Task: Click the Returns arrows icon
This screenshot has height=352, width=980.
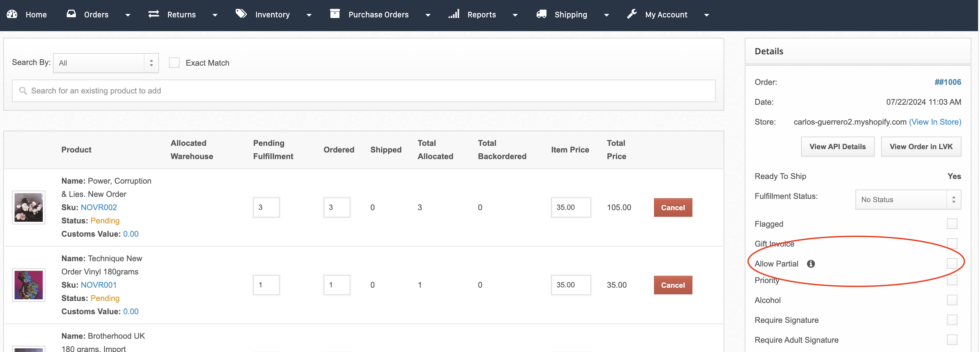Action: [x=154, y=14]
